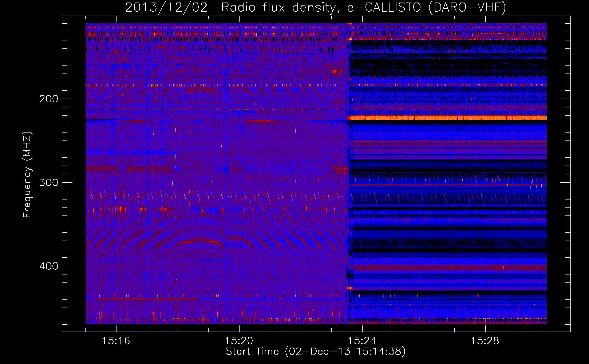Click the 300 frequency tick label
The image size is (589, 364).
pos(49,182)
